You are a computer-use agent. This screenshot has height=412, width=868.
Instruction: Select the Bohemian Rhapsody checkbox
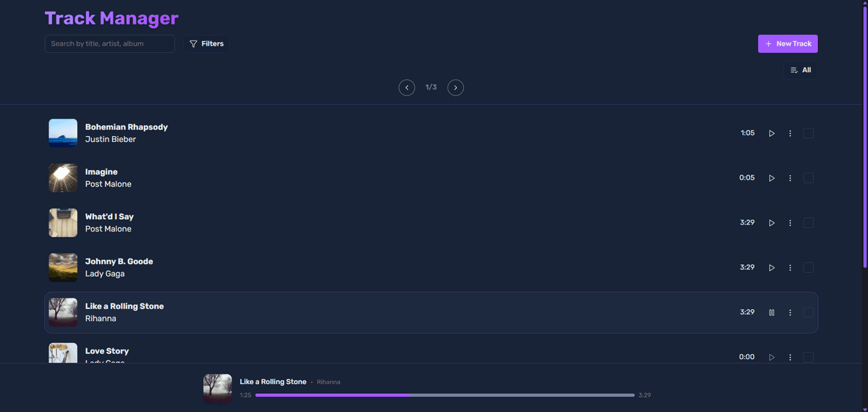pyautogui.click(x=809, y=133)
